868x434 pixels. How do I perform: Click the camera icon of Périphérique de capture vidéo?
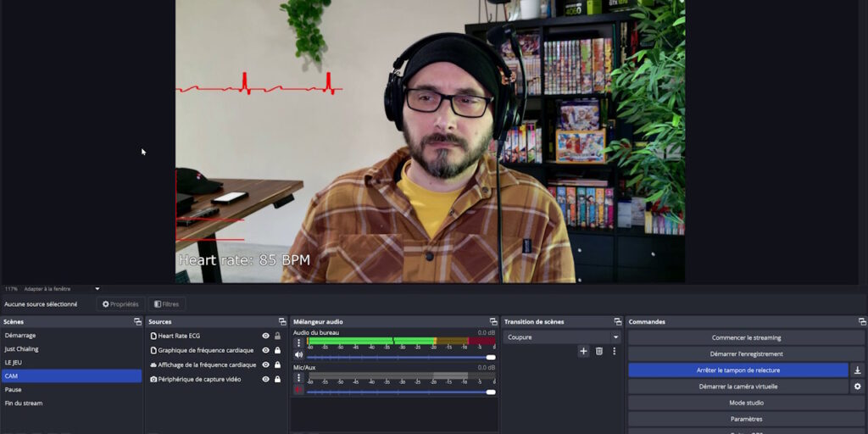tap(153, 379)
